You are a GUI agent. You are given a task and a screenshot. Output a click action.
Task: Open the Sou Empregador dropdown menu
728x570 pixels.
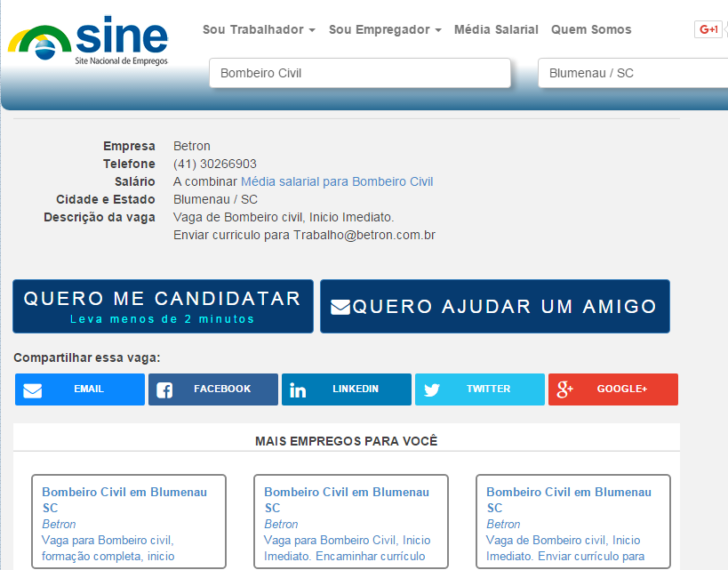pos(385,29)
